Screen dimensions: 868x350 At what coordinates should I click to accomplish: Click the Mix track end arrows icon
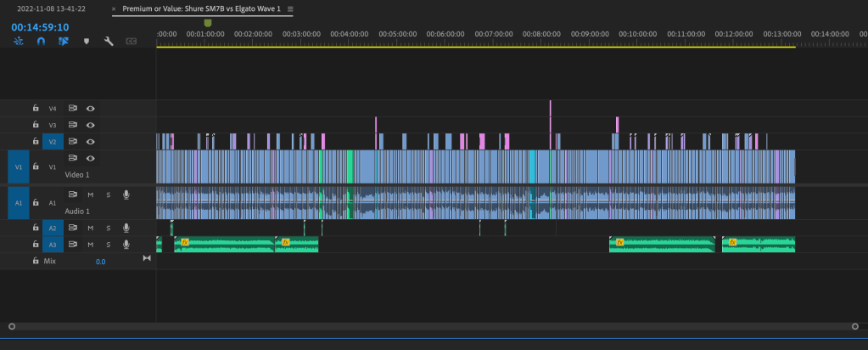tap(146, 259)
